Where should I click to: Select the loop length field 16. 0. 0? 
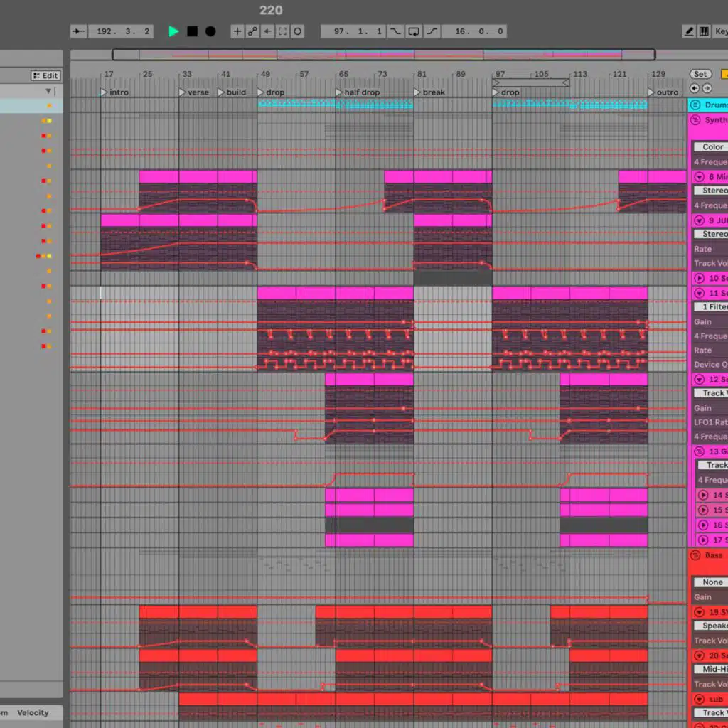pos(474,31)
